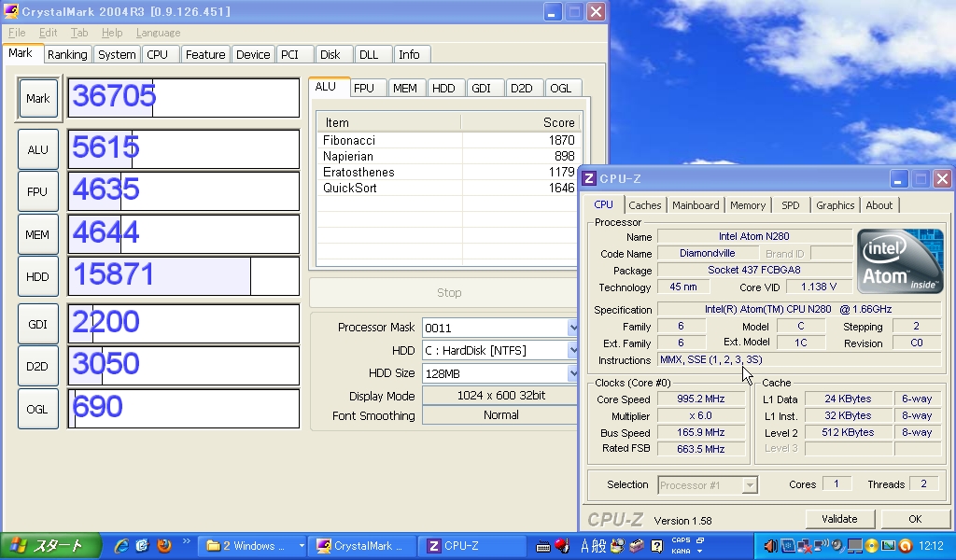Open the Processor Mask dropdown
956x560 pixels.
(x=573, y=328)
